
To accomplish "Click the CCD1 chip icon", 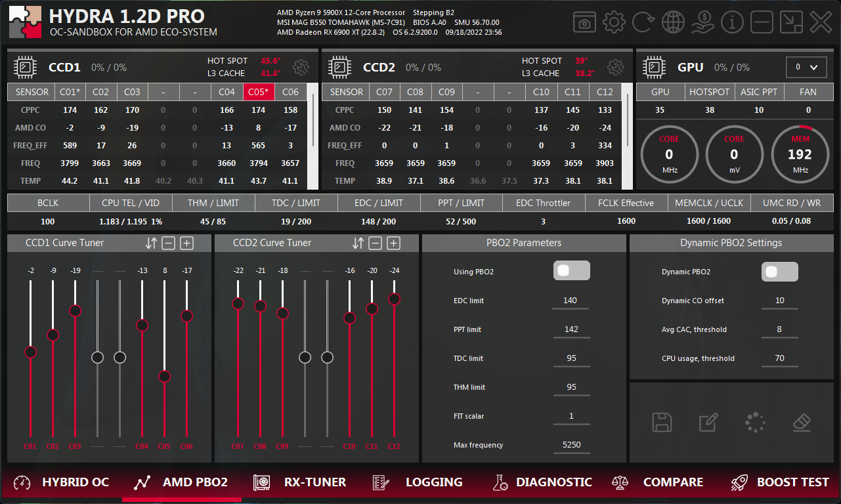I will 25,67.
